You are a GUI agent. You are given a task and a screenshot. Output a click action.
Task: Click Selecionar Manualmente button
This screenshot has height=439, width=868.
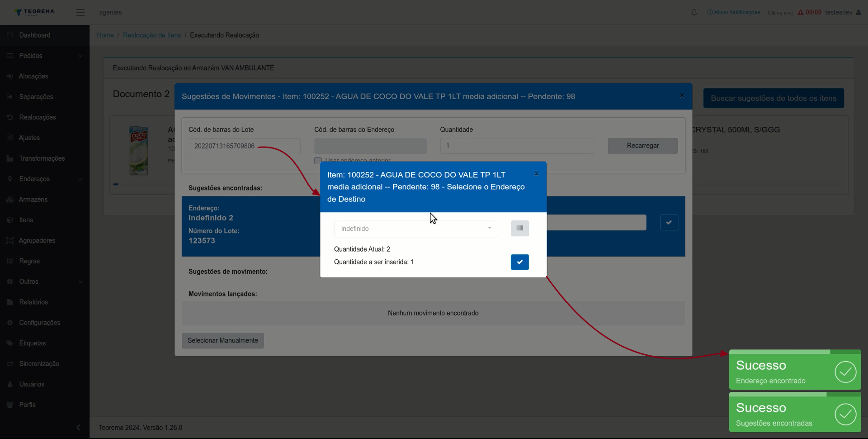[223, 340]
